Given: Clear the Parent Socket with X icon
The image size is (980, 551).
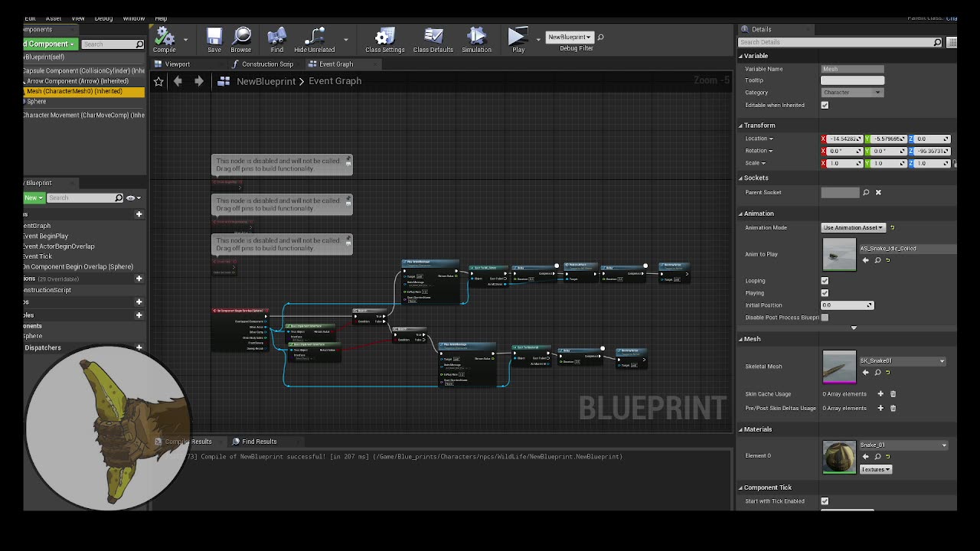Looking at the screenshot, I should coord(878,192).
